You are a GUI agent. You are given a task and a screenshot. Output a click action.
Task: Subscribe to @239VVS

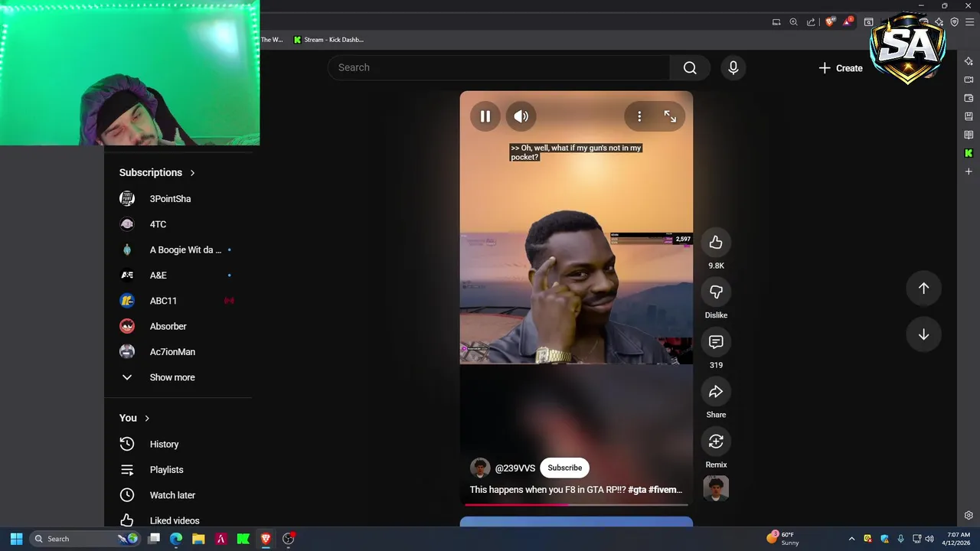pos(564,468)
